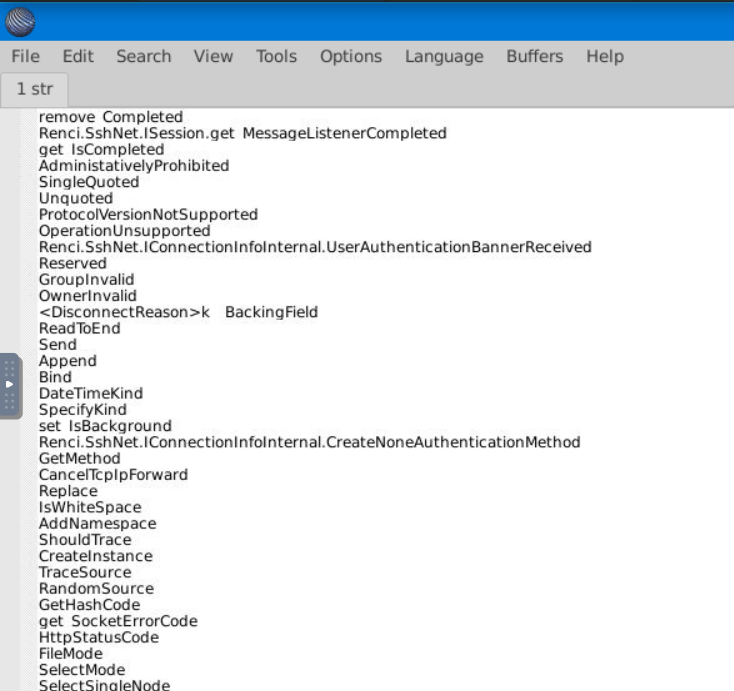
Task: Click the line 'get_SocketErrorCode'
Action: point(118,621)
